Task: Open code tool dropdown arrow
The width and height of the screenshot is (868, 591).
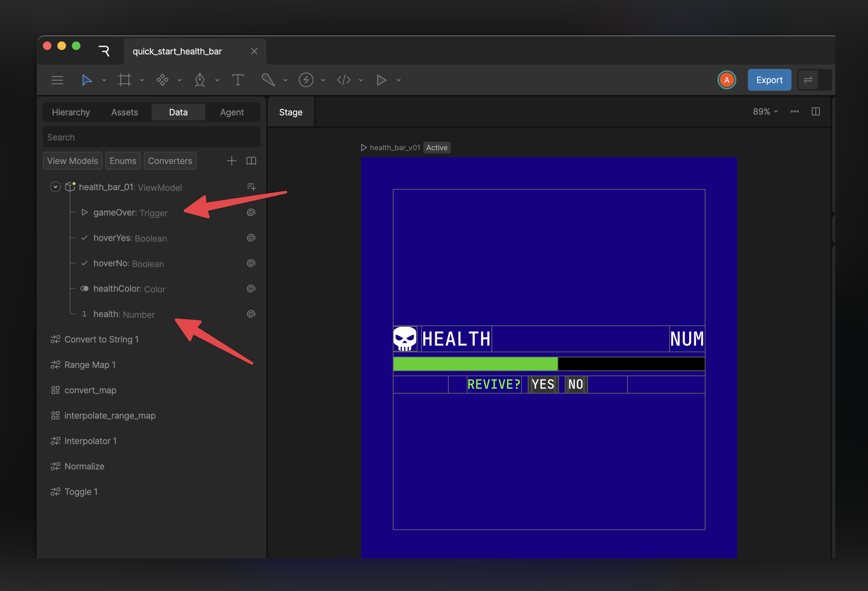Action: (361, 80)
